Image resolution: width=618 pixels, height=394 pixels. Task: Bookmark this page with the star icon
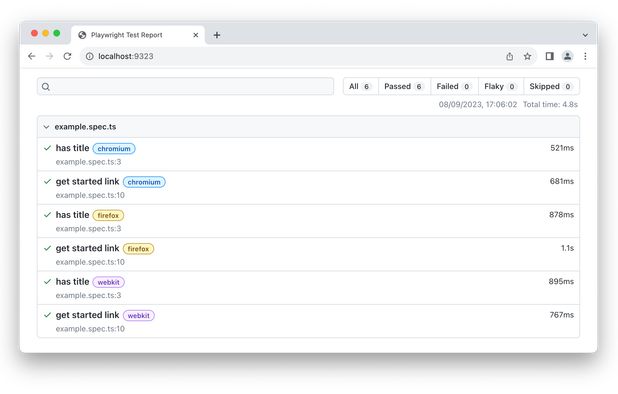527,56
